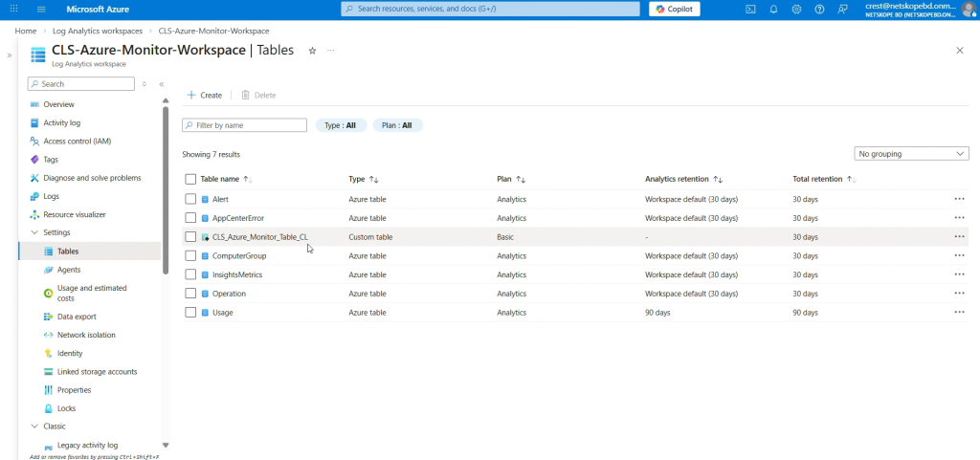Expand the far-left portal menu chevrons

[x=10, y=55]
